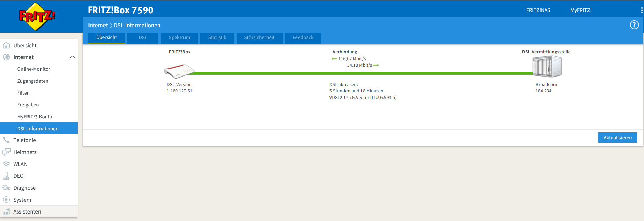The height and width of the screenshot is (221, 644).
Task: Click the DECT handset icon
Action: tap(6, 176)
